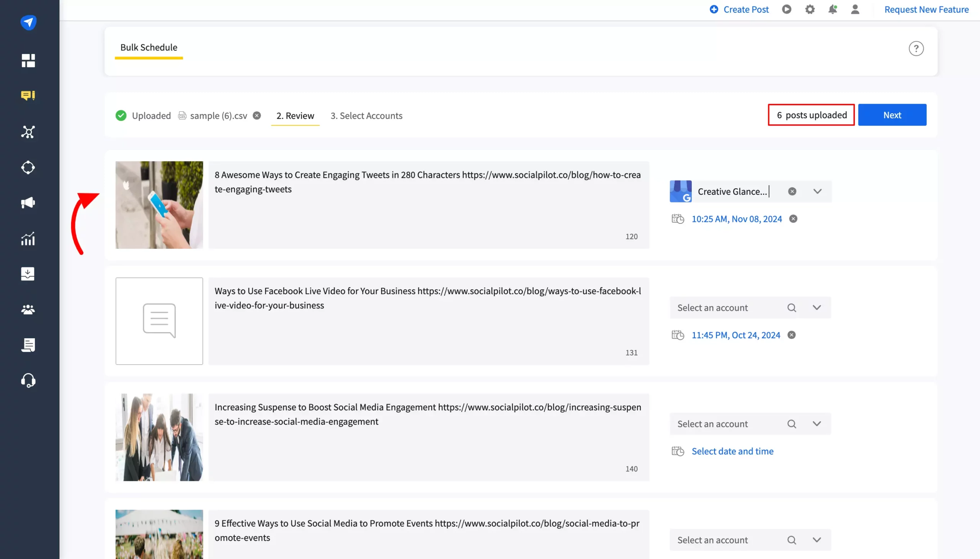Click the help question mark icon
This screenshot has width=980, height=559.
point(916,48)
